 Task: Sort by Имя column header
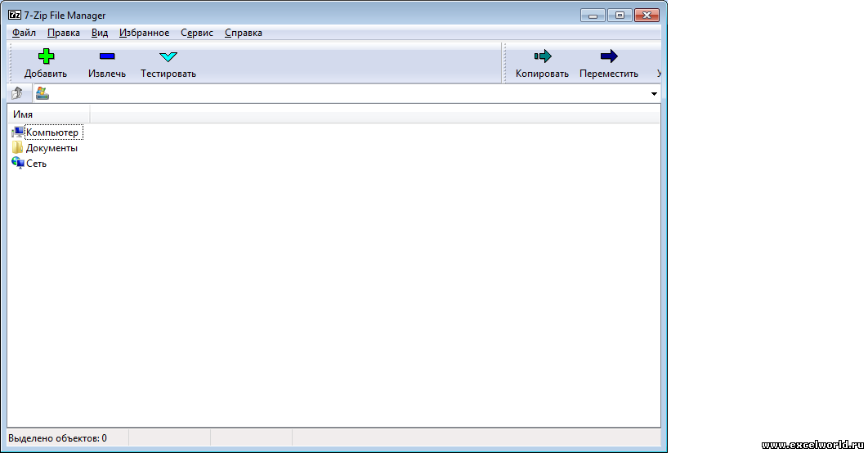[47, 114]
